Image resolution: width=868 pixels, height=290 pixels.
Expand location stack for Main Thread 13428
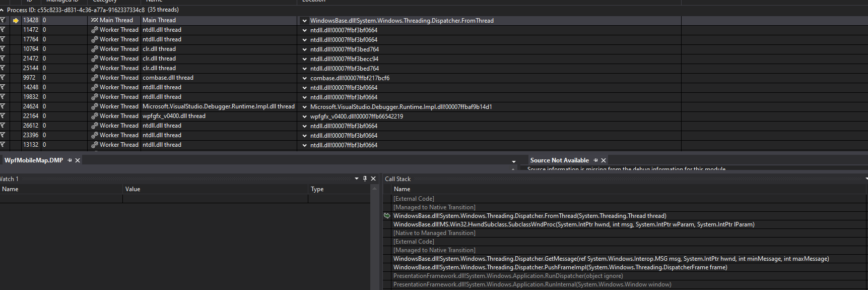pos(304,21)
